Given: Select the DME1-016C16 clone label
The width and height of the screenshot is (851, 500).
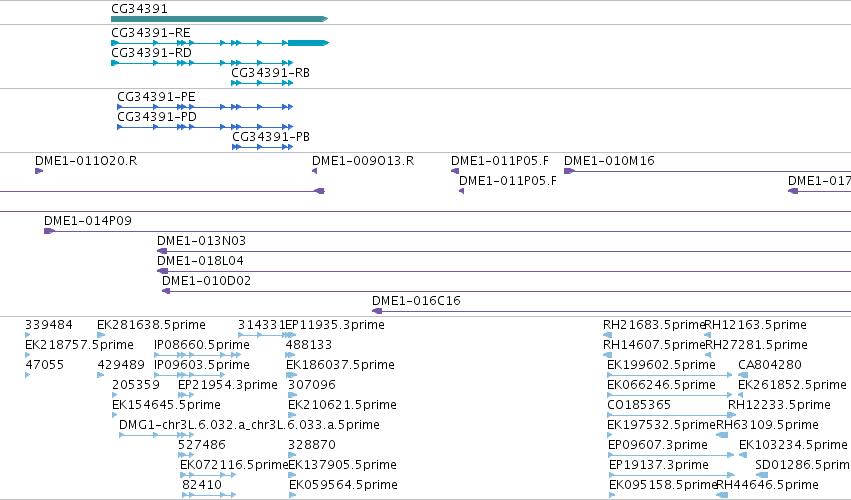Looking at the screenshot, I should click(x=416, y=301).
